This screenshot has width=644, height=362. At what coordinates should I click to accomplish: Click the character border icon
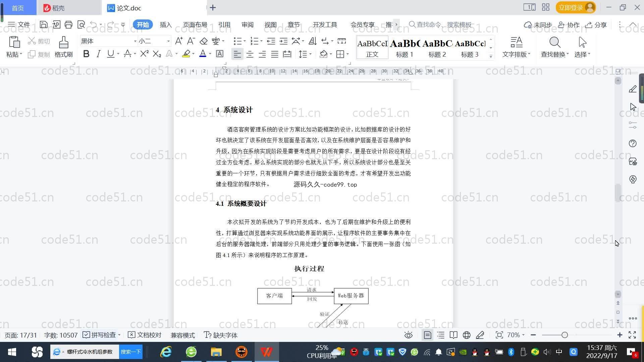click(x=220, y=54)
